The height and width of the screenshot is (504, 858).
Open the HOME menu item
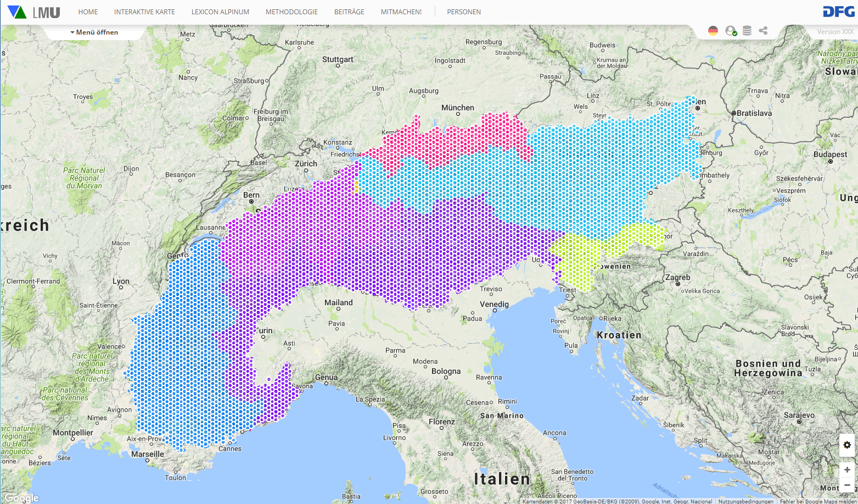[x=88, y=12]
